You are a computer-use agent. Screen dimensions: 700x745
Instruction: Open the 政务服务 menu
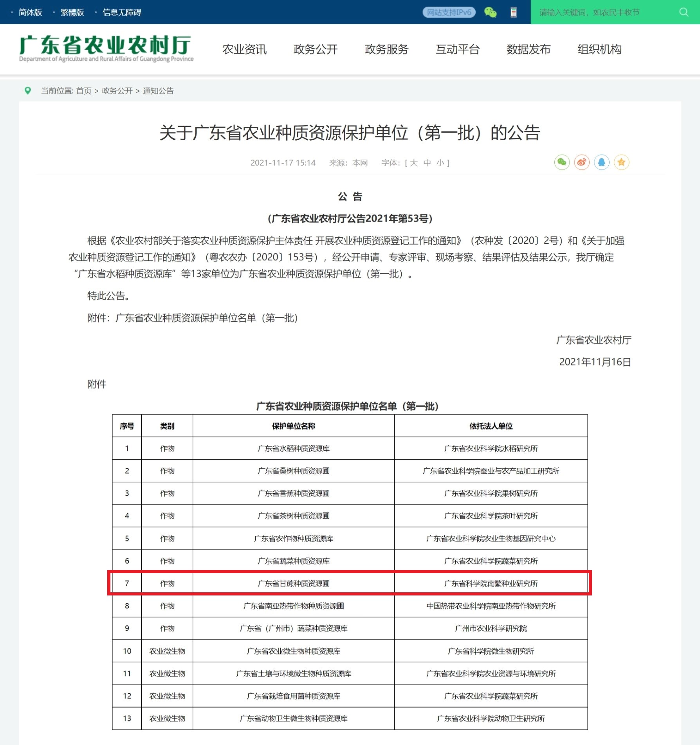pos(386,49)
